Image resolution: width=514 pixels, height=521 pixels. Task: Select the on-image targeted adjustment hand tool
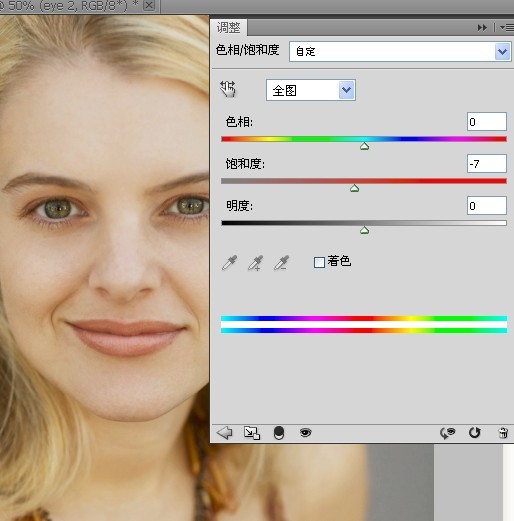228,89
